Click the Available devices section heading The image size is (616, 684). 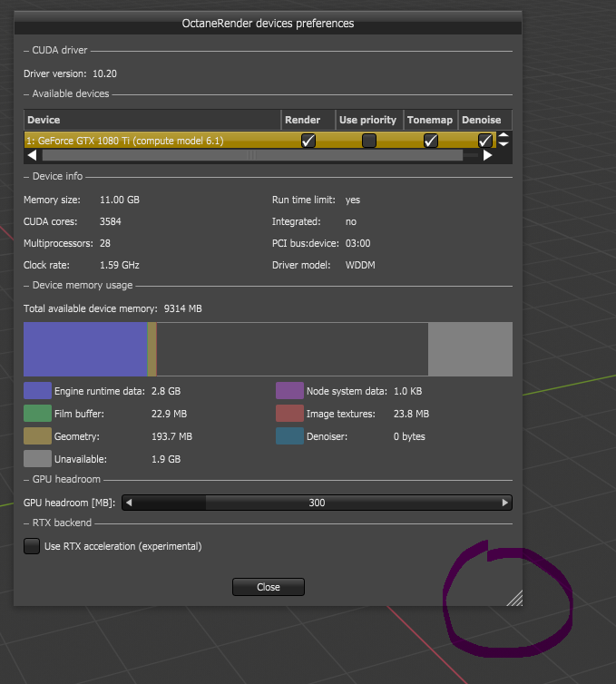click(71, 93)
